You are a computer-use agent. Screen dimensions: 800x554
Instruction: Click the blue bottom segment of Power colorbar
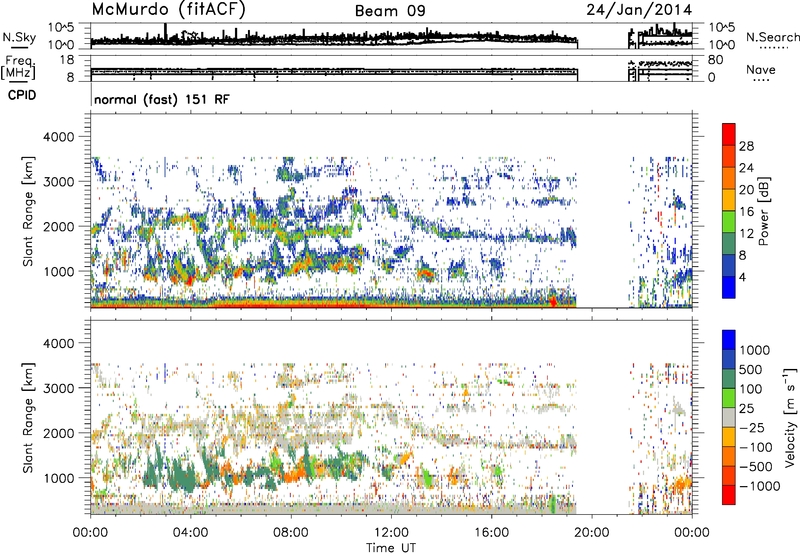coord(729,287)
